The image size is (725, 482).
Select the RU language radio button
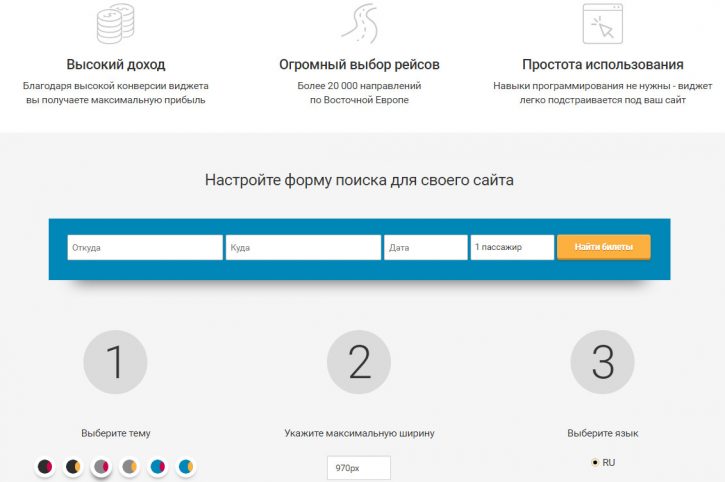[x=595, y=462]
